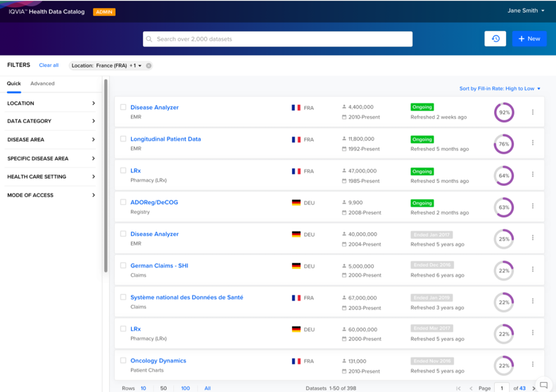This screenshot has height=392, width=556.
Task: Click the magnifier icon in search box
Action: [x=149, y=39]
